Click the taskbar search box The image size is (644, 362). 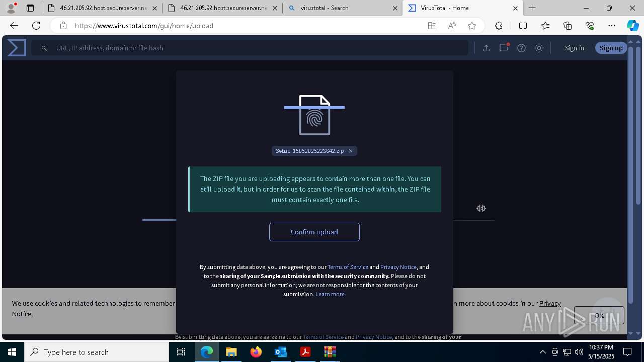pyautogui.click(x=97, y=352)
